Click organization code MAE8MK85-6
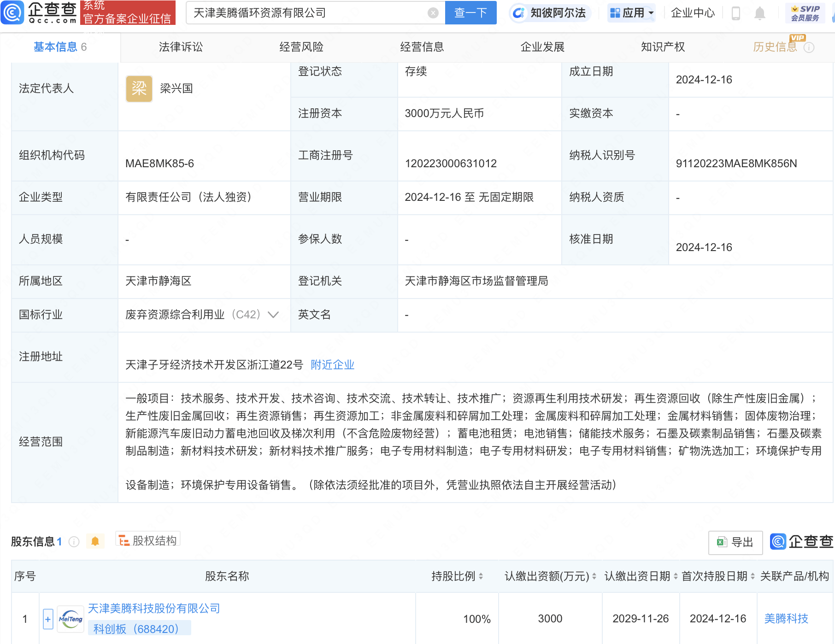The height and width of the screenshot is (644, 835). 159,164
